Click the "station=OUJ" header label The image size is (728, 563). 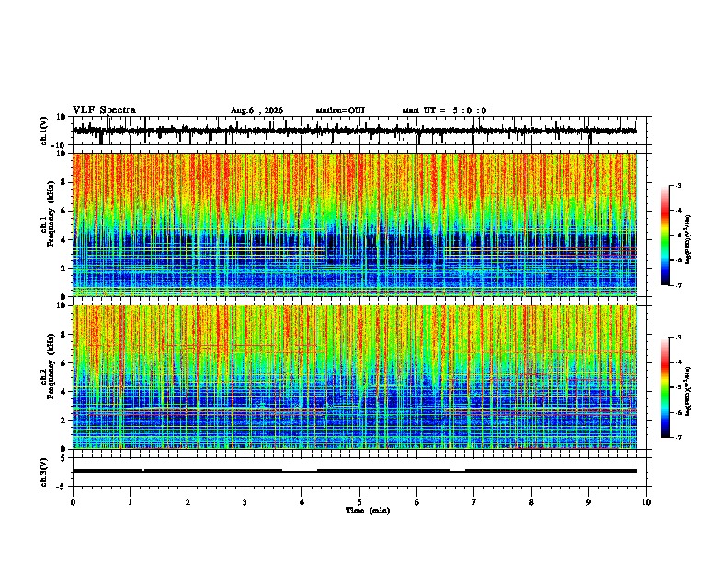pyautogui.click(x=340, y=110)
